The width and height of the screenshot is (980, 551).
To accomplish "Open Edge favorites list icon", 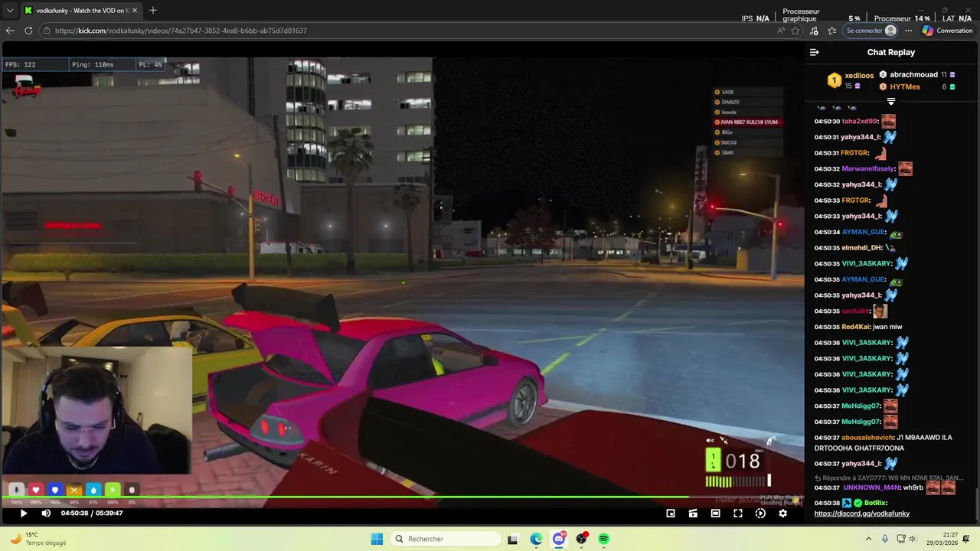I will pyautogui.click(x=831, y=31).
